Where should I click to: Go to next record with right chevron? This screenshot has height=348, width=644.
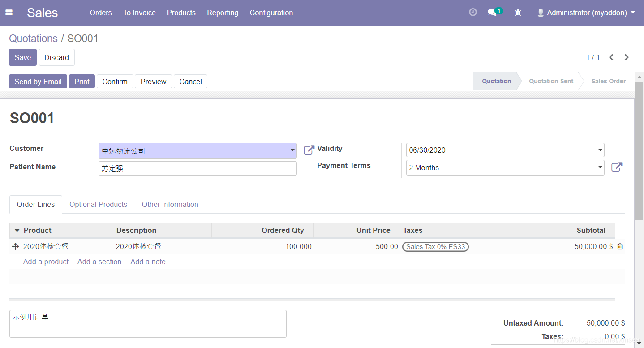tap(626, 57)
